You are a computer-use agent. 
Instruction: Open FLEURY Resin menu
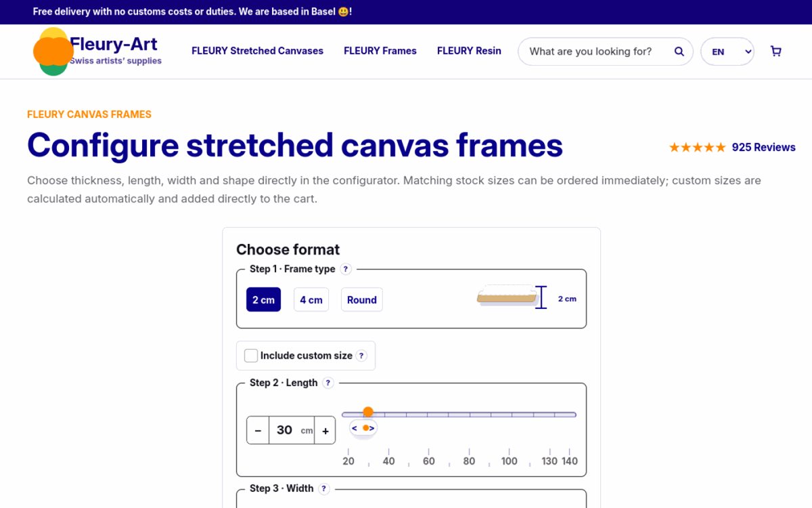(469, 51)
